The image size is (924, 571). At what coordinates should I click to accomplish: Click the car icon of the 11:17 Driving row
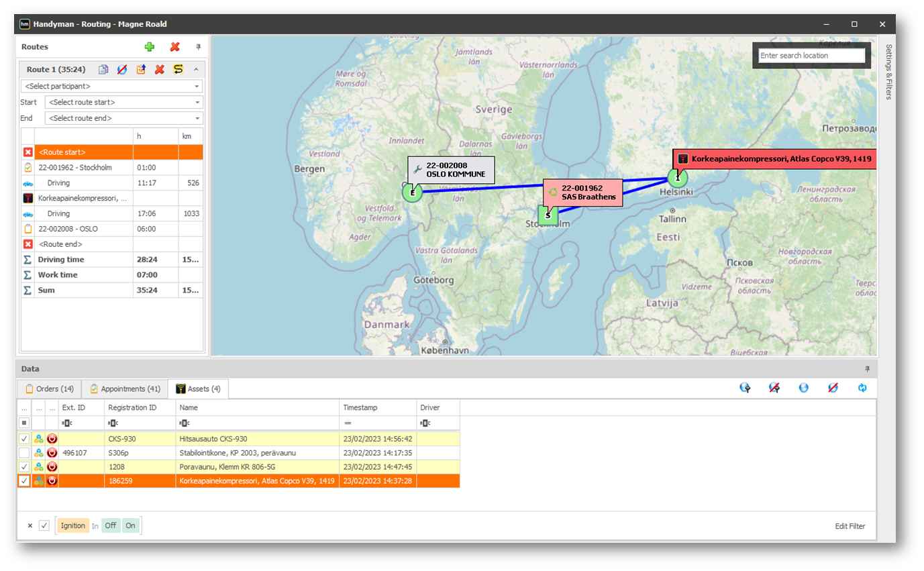28,183
